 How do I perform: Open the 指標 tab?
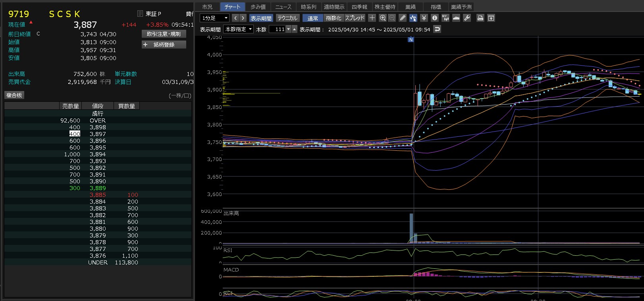click(436, 7)
